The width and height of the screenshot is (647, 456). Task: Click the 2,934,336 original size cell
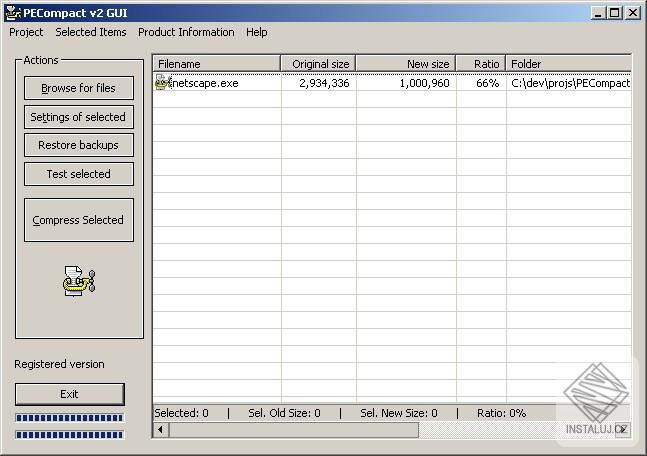click(x=324, y=83)
